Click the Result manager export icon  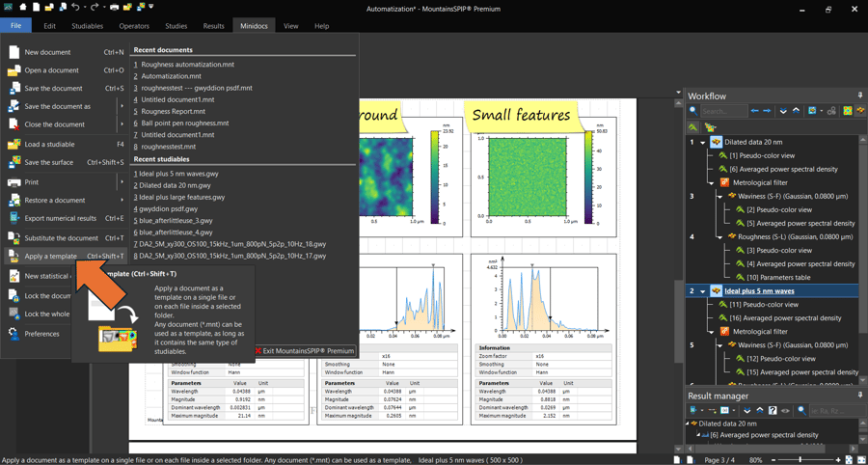click(x=693, y=410)
